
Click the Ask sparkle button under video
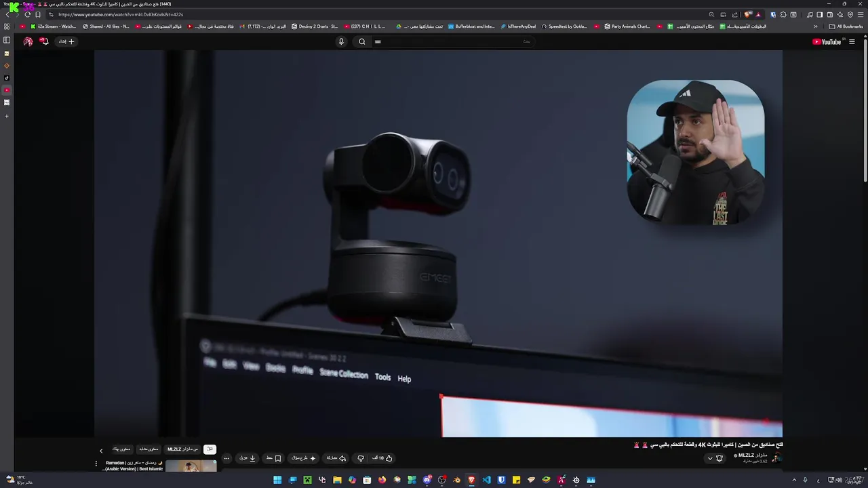tap(303, 458)
